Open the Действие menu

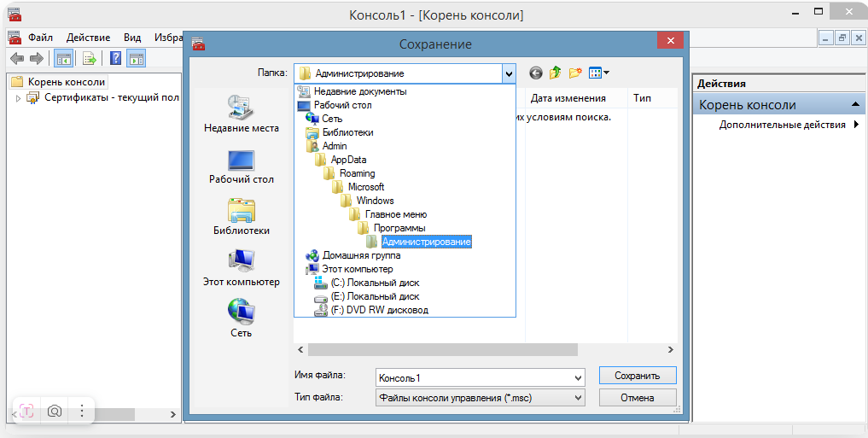tap(88, 38)
